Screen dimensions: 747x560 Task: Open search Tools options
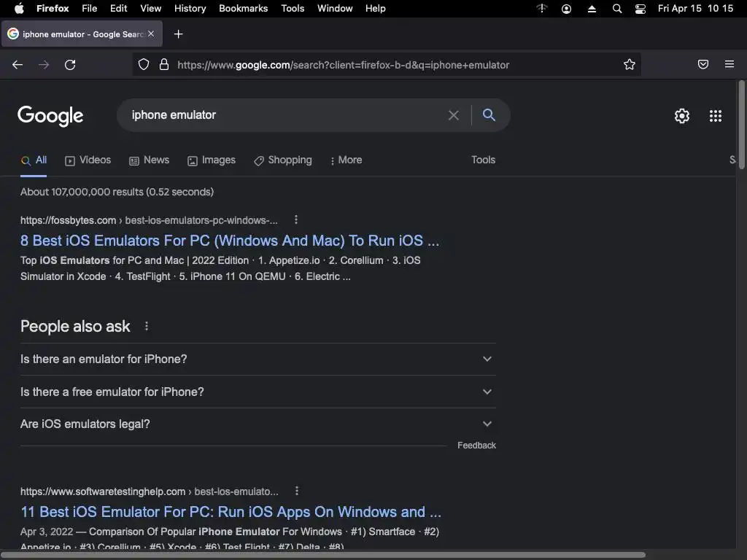483,160
